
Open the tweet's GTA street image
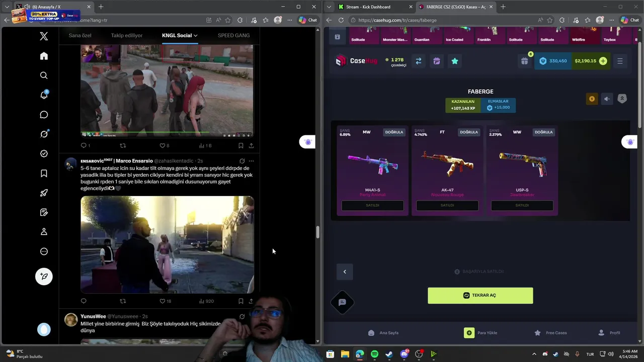(167, 244)
